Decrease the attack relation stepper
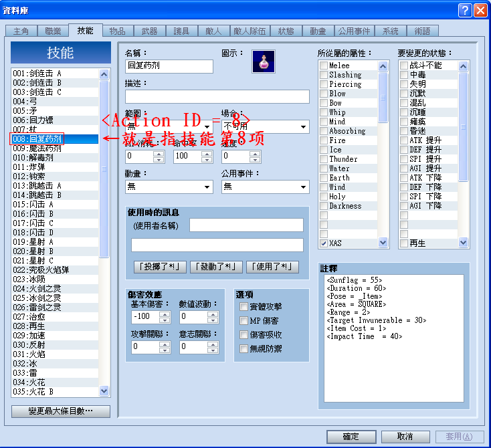This screenshot has height=448, width=491. [x=165, y=350]
